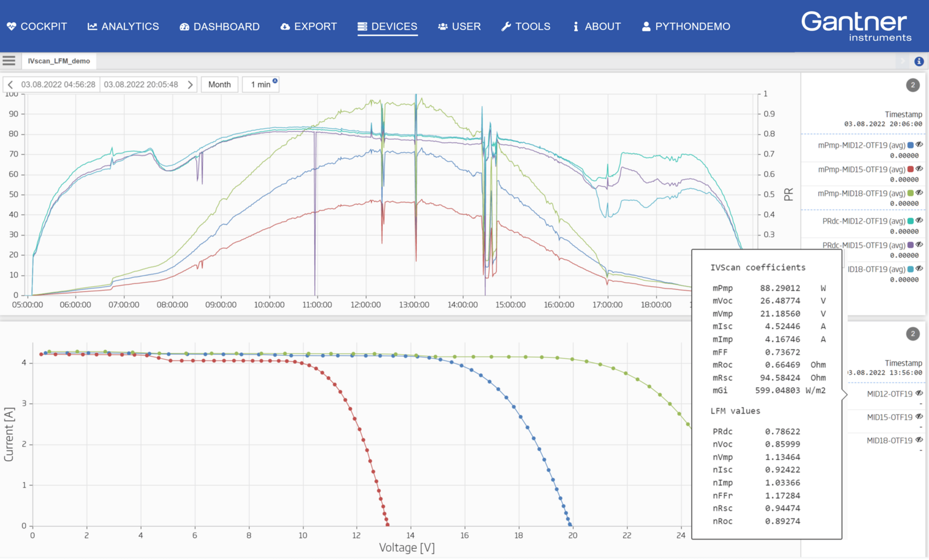Click the PRdc-MID12-OTF19 (avg) legend label
Image resolution: width=929 pixels, height=560 pixels.
pyautogui.click(x=864, y=221)
